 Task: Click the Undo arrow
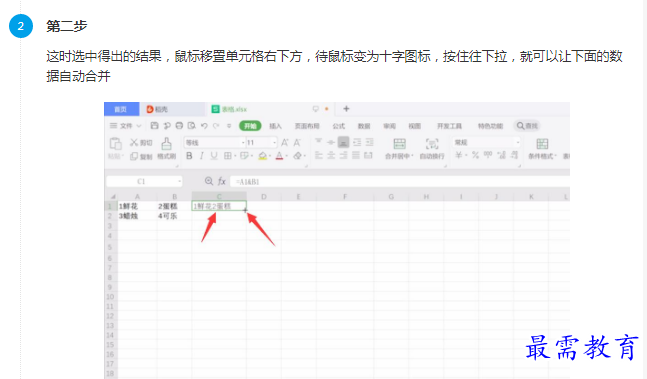point(204,125)
